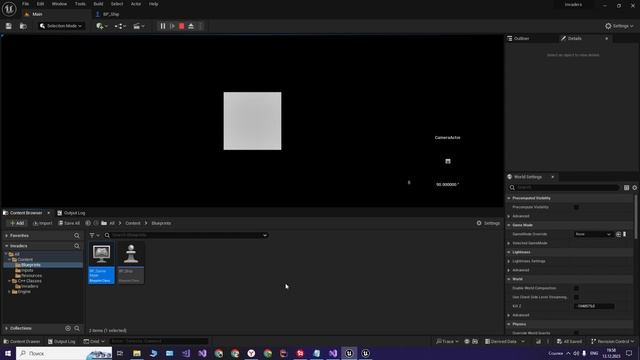The height and width of the screenshot is (360, 640).
Task: Click the Content Drawer button
Action: point(22,341)
